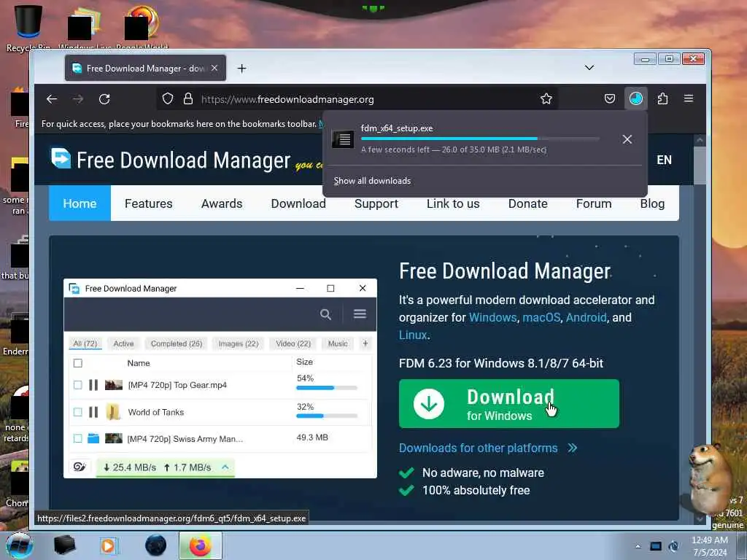Click the folder icon on Swiss Army Man row
The image size is (747, 560).
pos(93,438)
